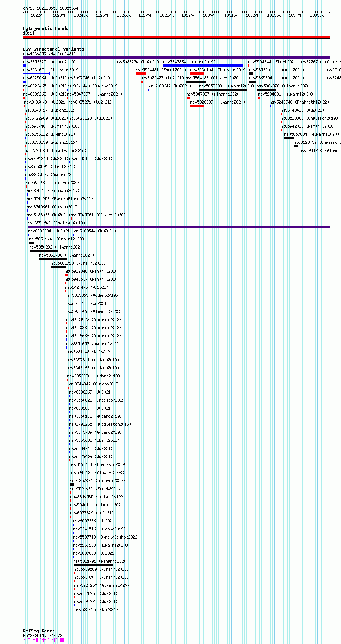Select nsv6083544 (Wu2021) label
341x644 pixels.
click(x=94, y=231)
